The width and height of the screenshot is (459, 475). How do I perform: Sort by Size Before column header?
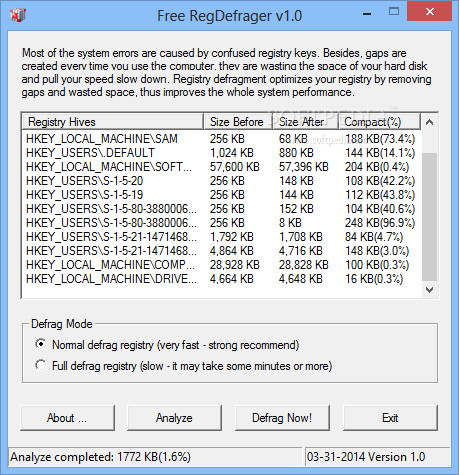pos(238,122)
